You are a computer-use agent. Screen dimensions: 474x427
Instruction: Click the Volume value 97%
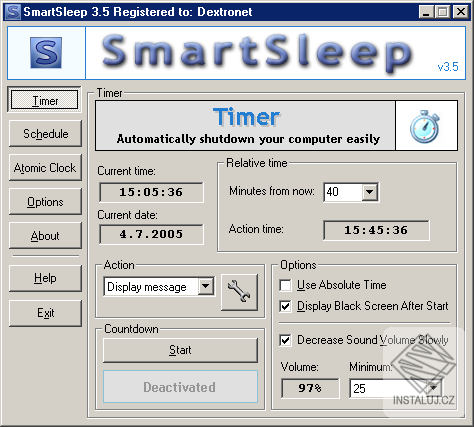[310, 388]
